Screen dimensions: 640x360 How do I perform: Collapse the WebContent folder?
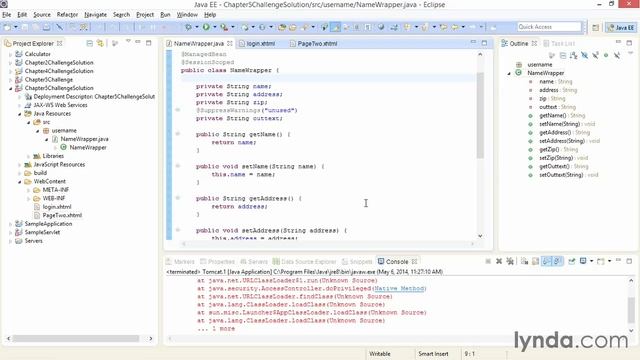click(19, 182)
